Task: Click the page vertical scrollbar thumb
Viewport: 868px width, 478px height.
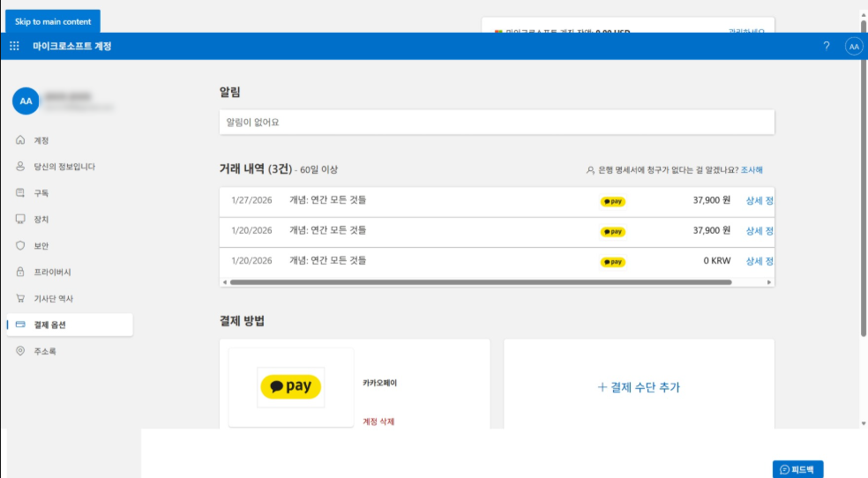Action: [864, 178]
